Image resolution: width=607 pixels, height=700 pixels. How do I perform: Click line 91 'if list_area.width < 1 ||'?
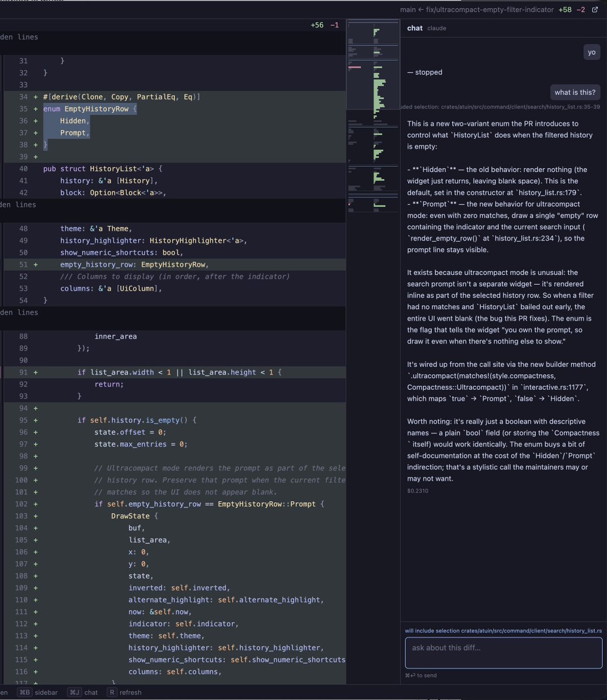[179, 372]
